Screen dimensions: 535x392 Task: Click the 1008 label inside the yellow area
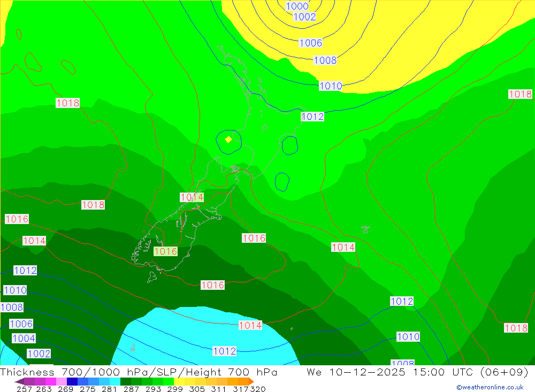point(325,60)
